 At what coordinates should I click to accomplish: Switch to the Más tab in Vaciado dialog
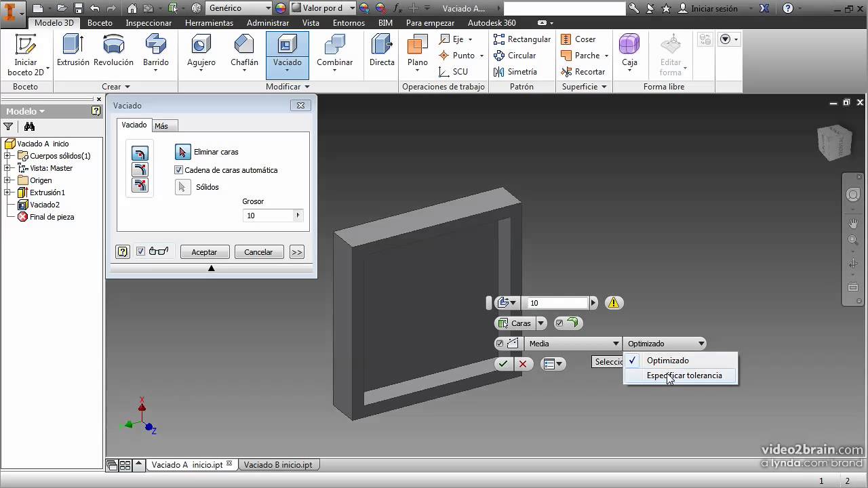tap(163, 125)
